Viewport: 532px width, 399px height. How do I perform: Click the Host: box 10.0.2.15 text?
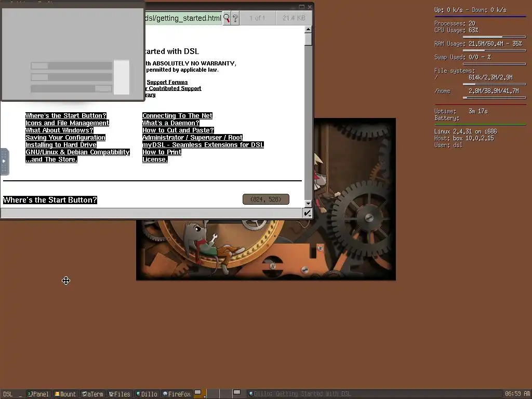tap(464, 138)
